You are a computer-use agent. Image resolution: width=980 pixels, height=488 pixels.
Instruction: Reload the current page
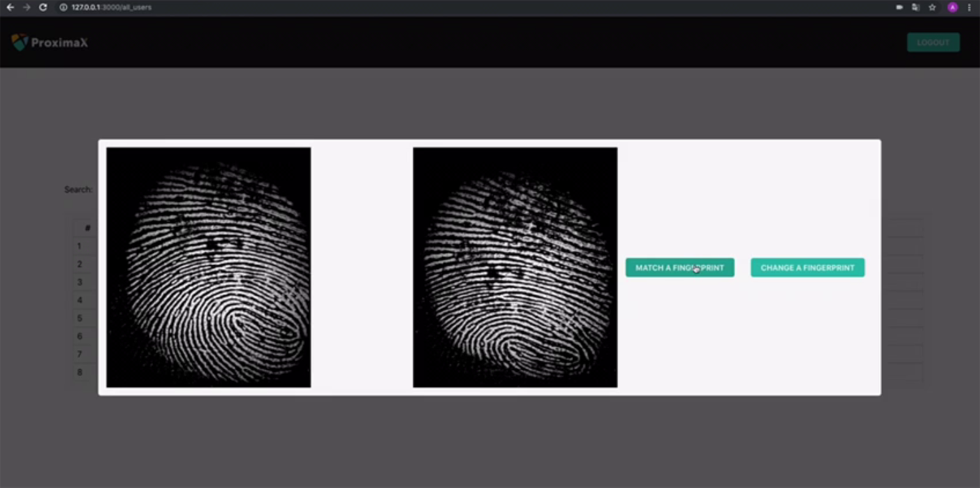point(43,7)
